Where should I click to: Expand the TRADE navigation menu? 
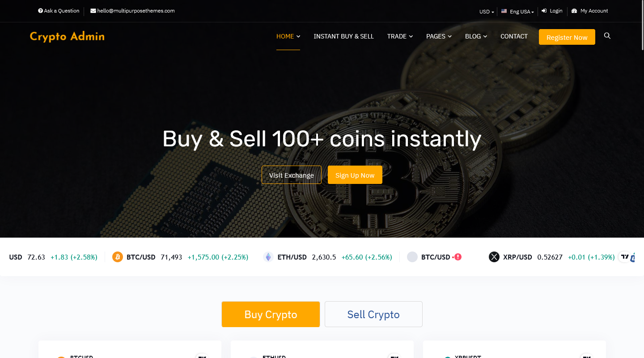point(400,36)
